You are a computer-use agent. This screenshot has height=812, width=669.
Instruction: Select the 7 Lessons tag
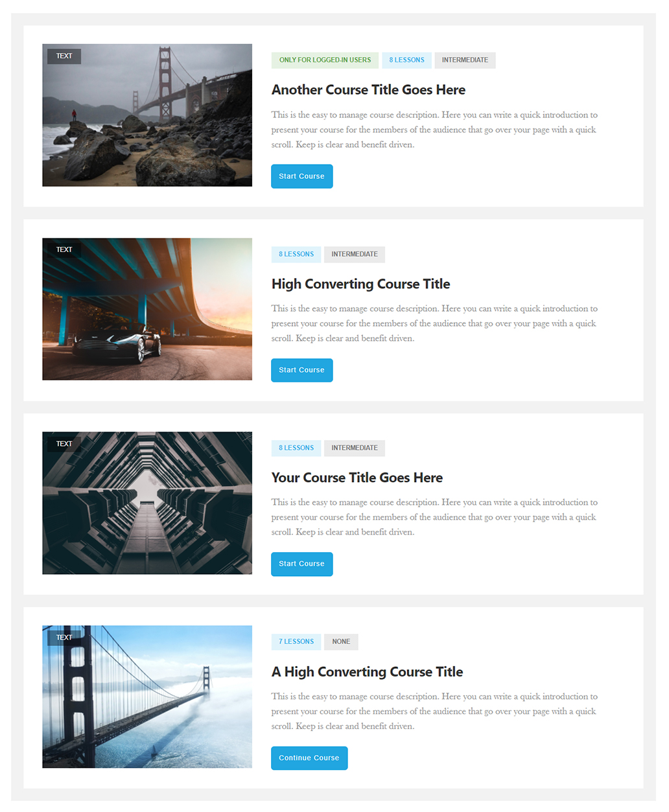click(296, 642)
